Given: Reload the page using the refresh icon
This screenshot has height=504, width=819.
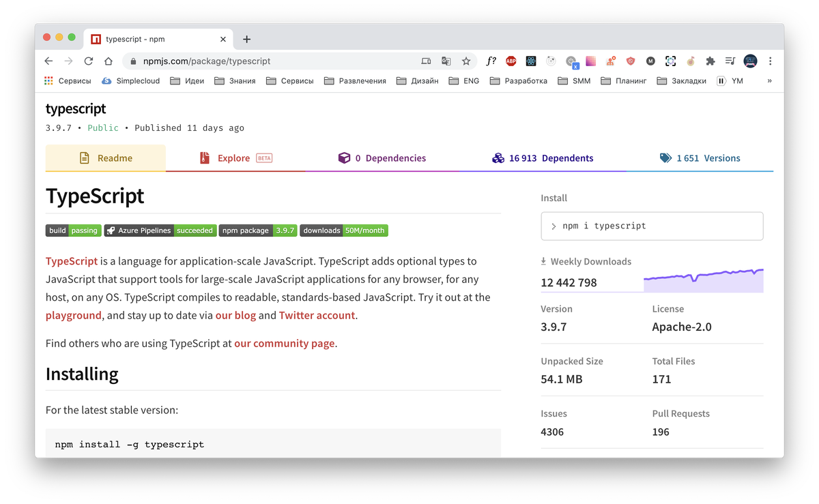Looking at the screenshot, I should pos(89,61).
